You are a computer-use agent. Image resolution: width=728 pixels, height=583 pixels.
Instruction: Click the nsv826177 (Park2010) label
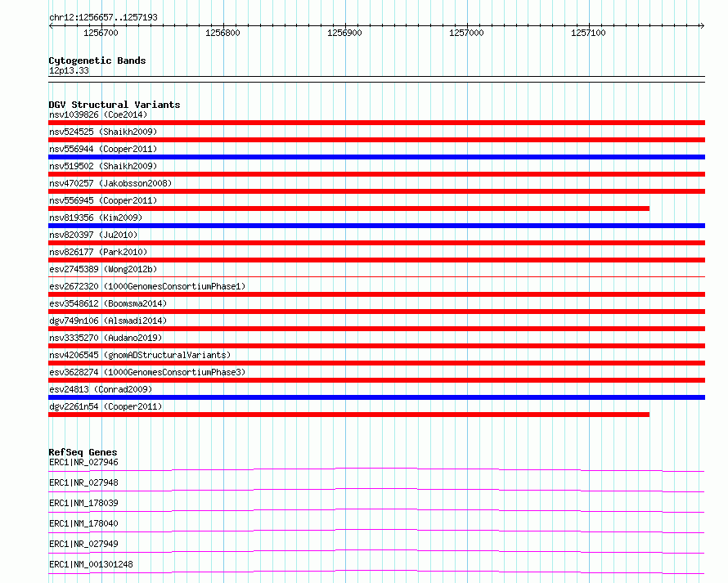[98, 252]
